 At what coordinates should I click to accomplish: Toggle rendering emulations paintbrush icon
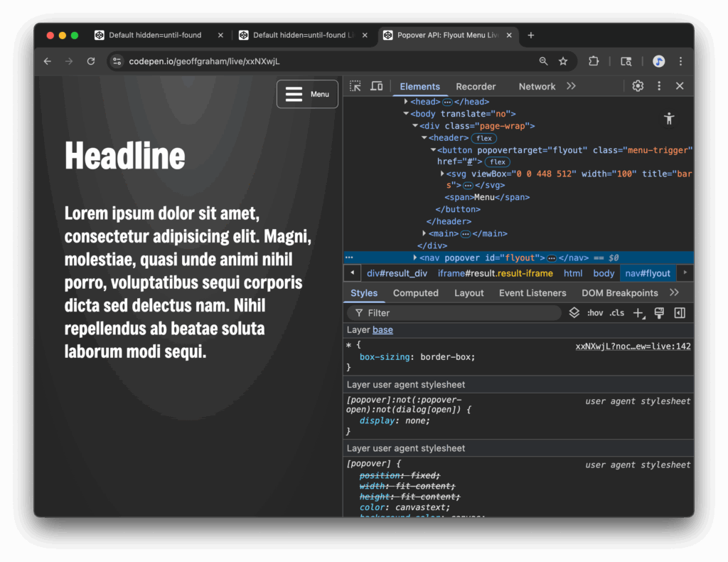659,313
